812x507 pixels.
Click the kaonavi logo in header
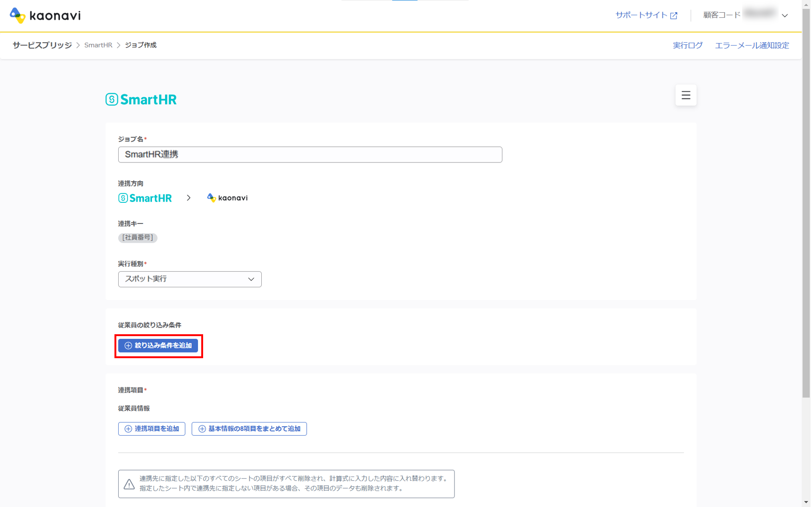45,15
